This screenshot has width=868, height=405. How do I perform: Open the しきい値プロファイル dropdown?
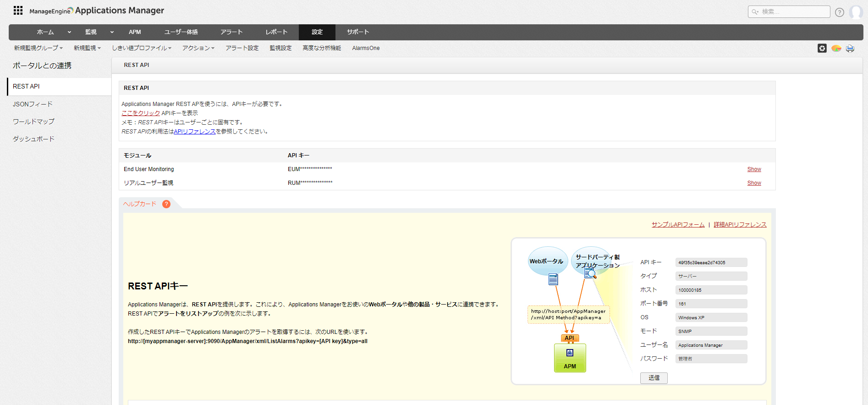coord(141,48)
